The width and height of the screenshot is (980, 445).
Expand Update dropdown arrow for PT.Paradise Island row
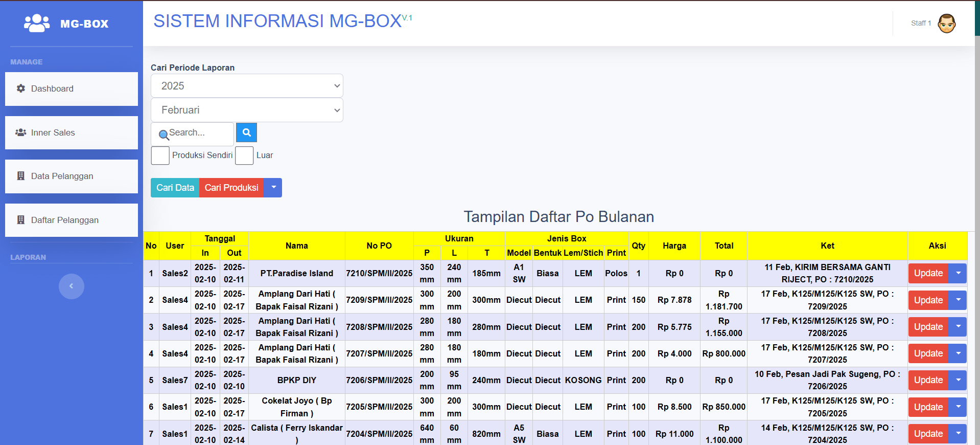pos(958,273)
